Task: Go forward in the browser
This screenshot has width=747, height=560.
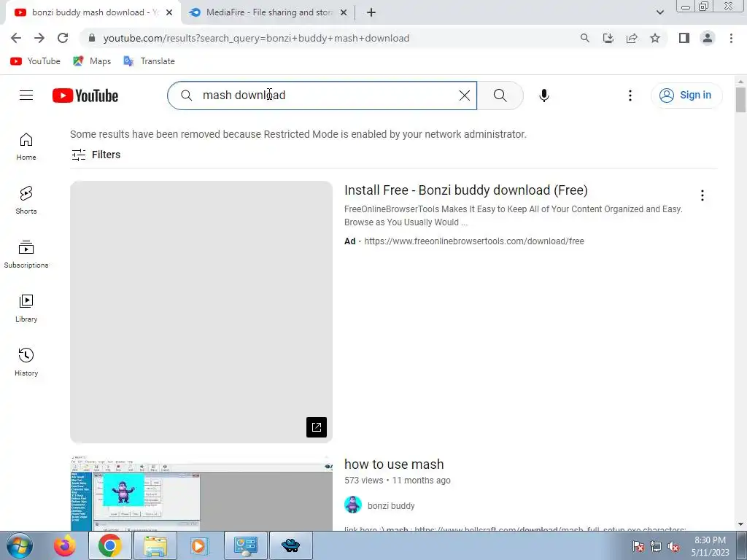Action: (39, 38)
